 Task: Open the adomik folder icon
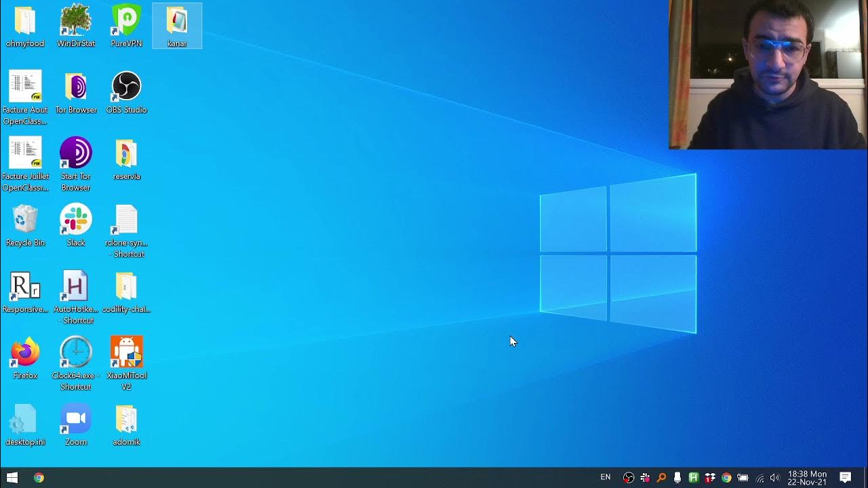coord(126,425)
